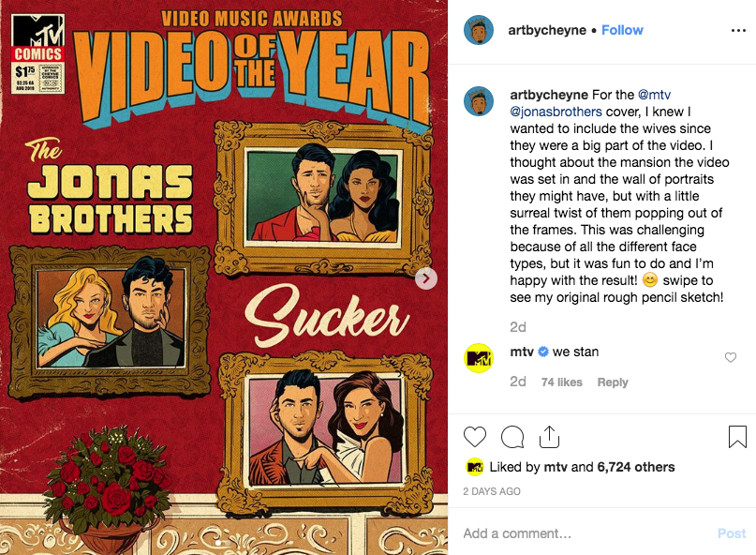Screen dimensions: 756x555
Task: Save the post with the bookmark icon
Action: pyautogui.click(x=737, y=437)
